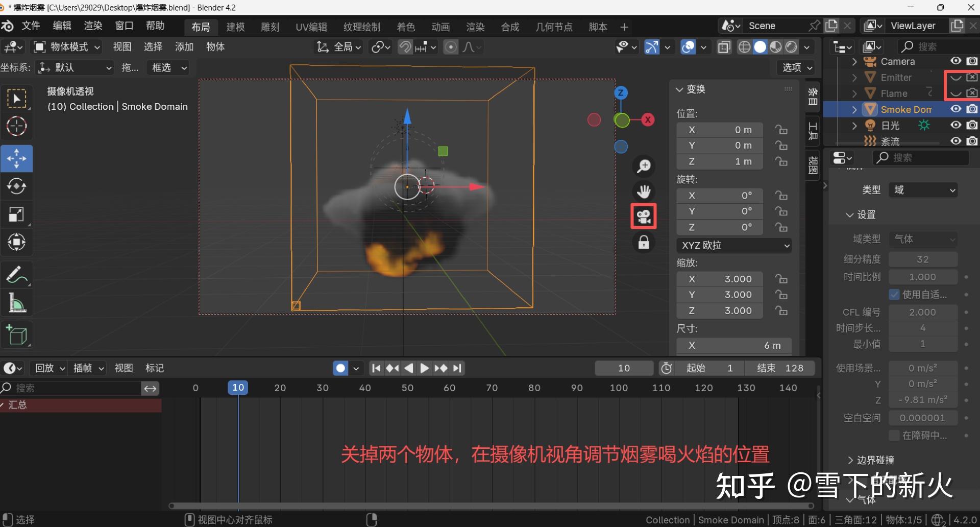Toggle 日光 visibility in the outliner

(955, 125)
